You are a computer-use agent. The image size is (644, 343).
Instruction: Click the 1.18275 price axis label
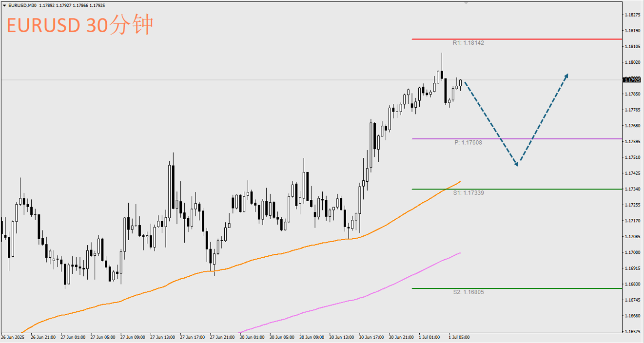click(632, 15)
